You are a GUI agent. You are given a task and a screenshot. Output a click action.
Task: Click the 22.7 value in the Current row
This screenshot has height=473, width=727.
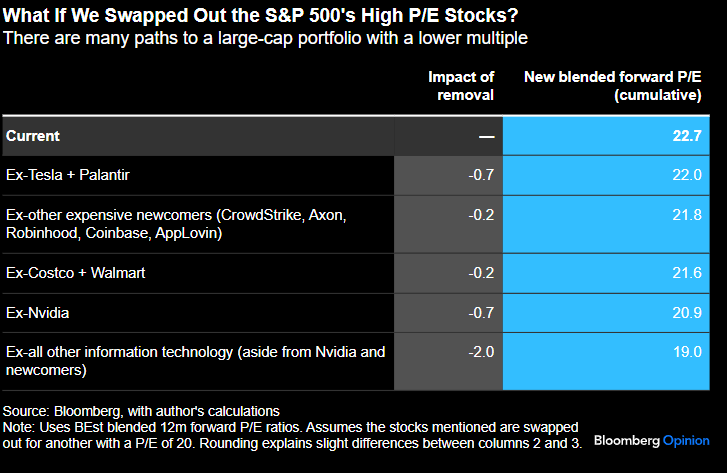688,135
